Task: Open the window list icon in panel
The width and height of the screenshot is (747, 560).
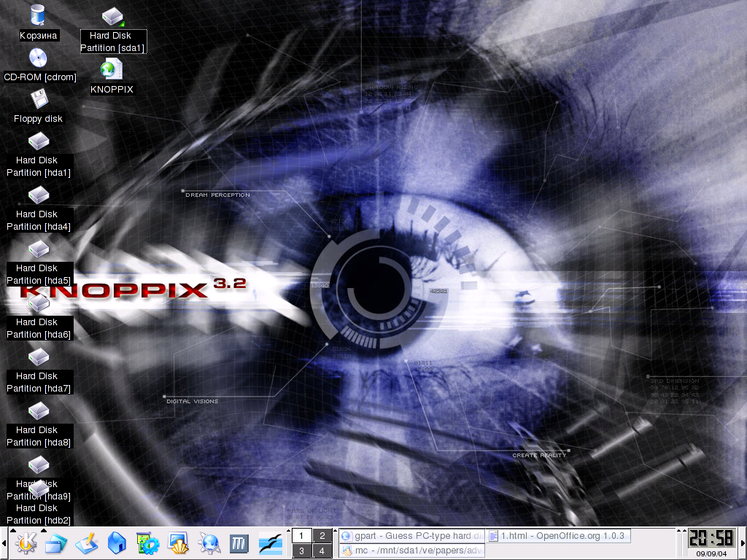Action: (x=55, y=543)
